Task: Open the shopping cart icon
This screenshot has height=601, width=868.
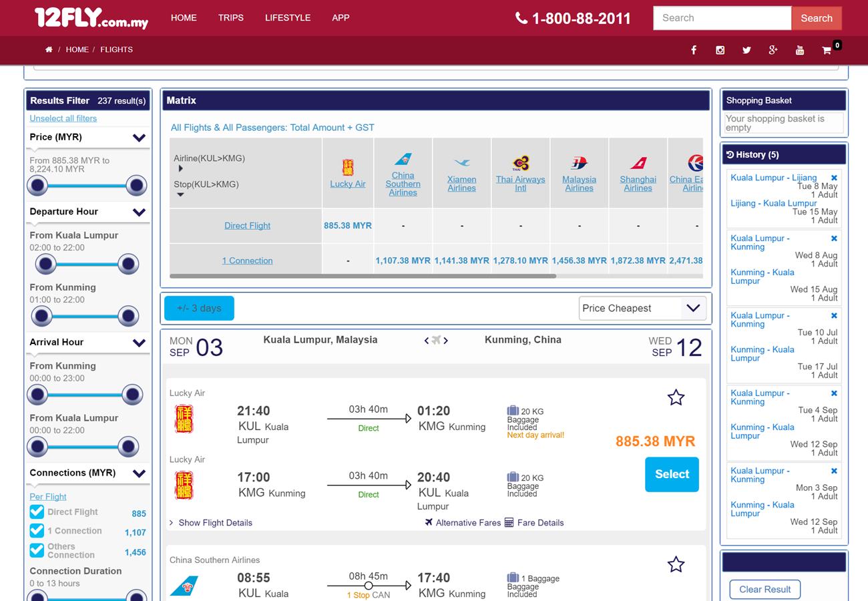Action: click(827, 50)
